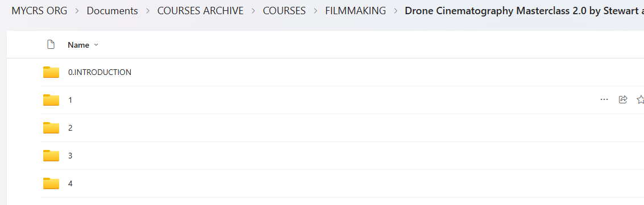
Task: Open folder named 2
Action: tap(70, 128)
